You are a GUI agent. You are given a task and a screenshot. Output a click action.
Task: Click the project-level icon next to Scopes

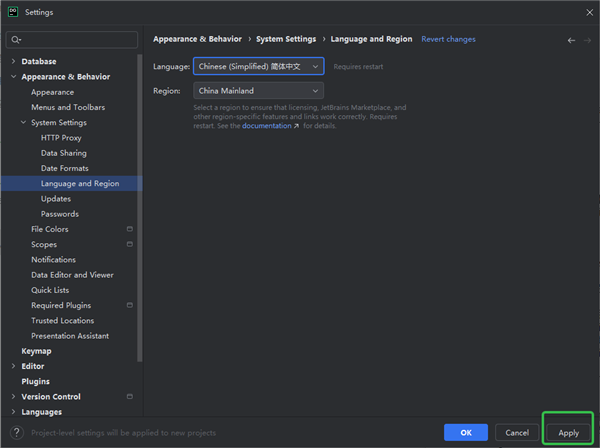[129, 244]
